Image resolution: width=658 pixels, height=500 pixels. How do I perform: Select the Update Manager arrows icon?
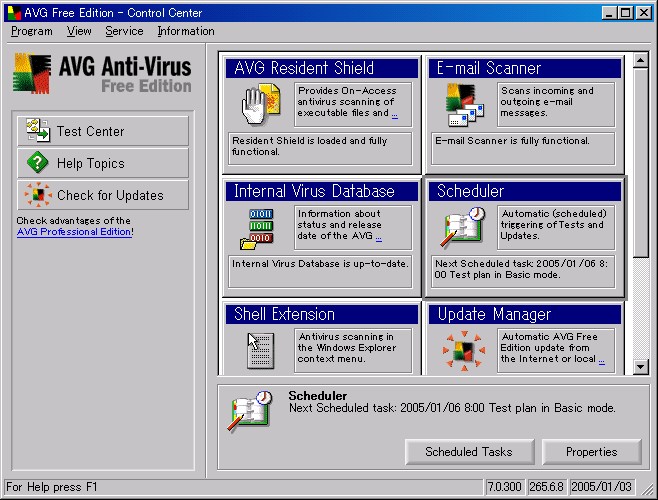coord(464,351)
